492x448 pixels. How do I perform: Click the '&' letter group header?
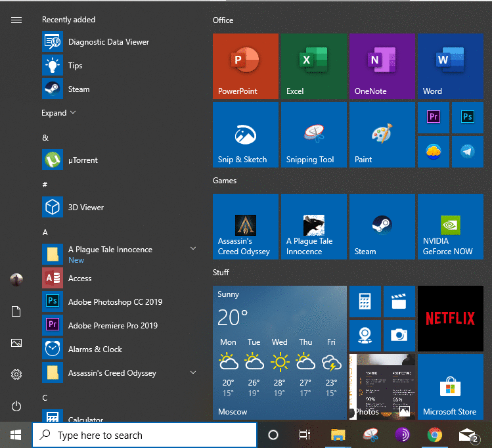[45, 138]
